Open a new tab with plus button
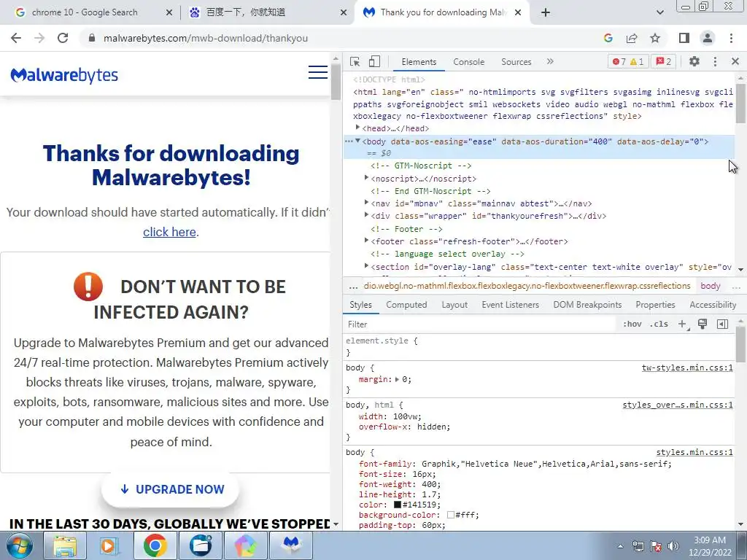This screenshot has height=560, width=747. 546,12
